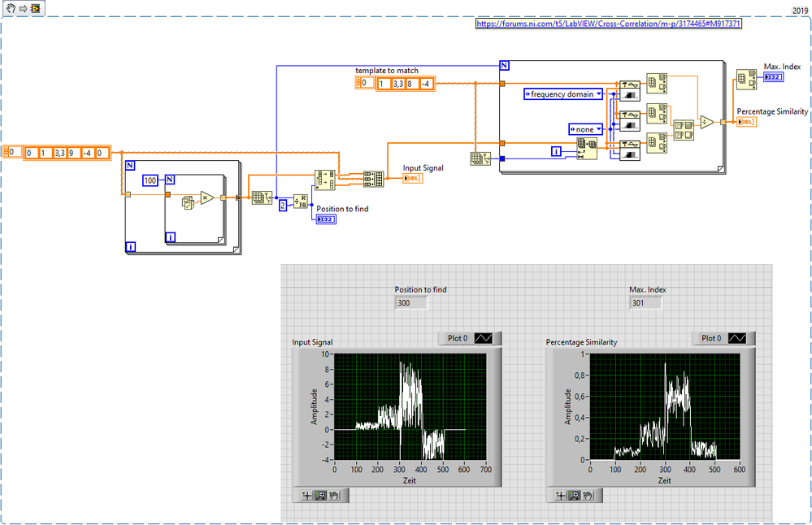Viewport: 812px width, 525px height.
Task: Select cursor crosshair tool under Input Signal graph
Action: pyautogui.click(x=306, y=496)
